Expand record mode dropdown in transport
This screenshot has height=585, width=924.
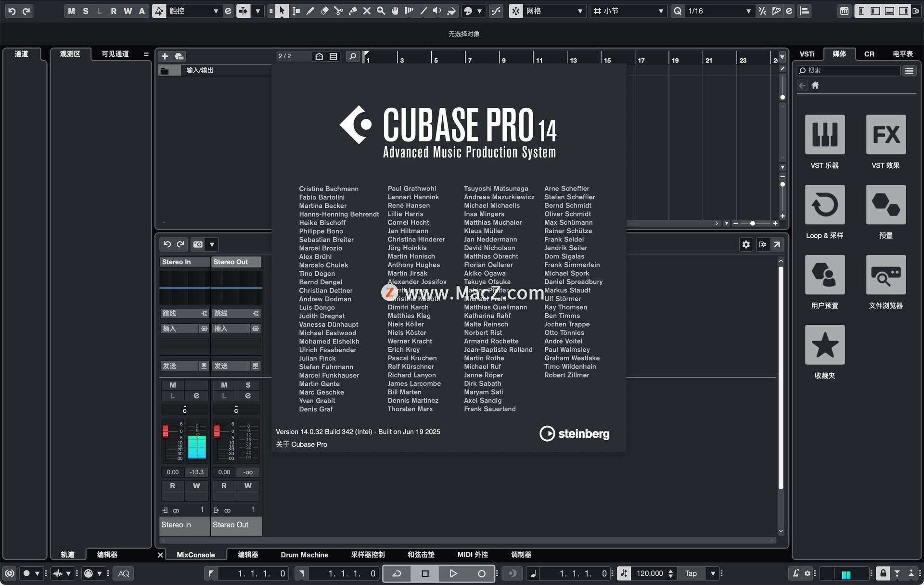(x=37, y=573)
